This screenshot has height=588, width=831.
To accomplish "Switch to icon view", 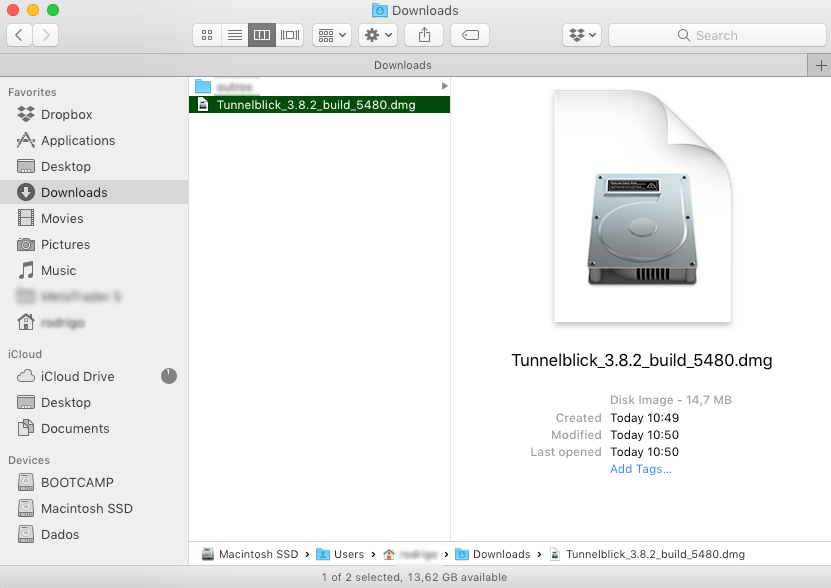I will pos(207,35).
